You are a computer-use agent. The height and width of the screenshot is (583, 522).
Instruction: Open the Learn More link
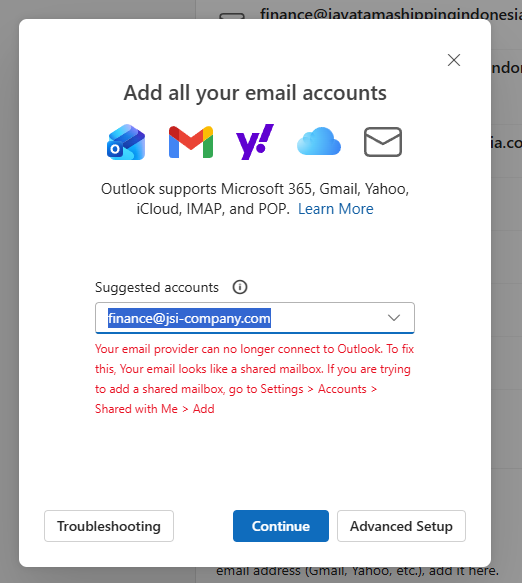point(335,209)
